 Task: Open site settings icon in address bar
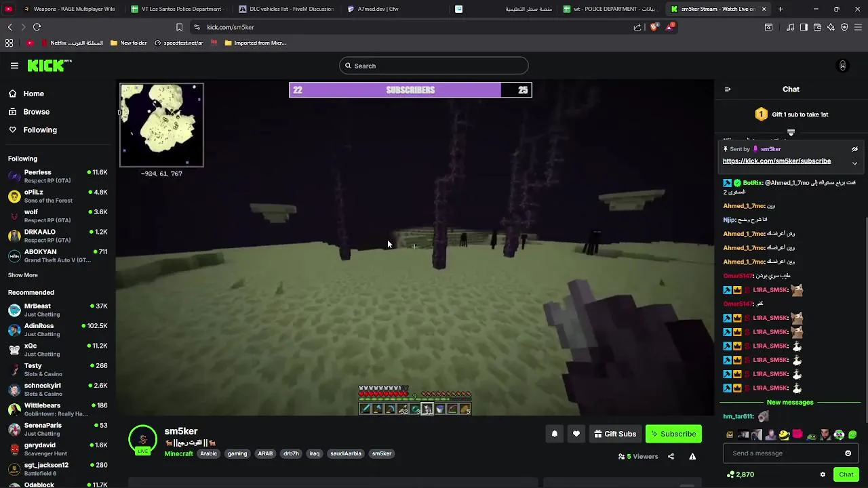pyautogui.click(x=197, y=27)
